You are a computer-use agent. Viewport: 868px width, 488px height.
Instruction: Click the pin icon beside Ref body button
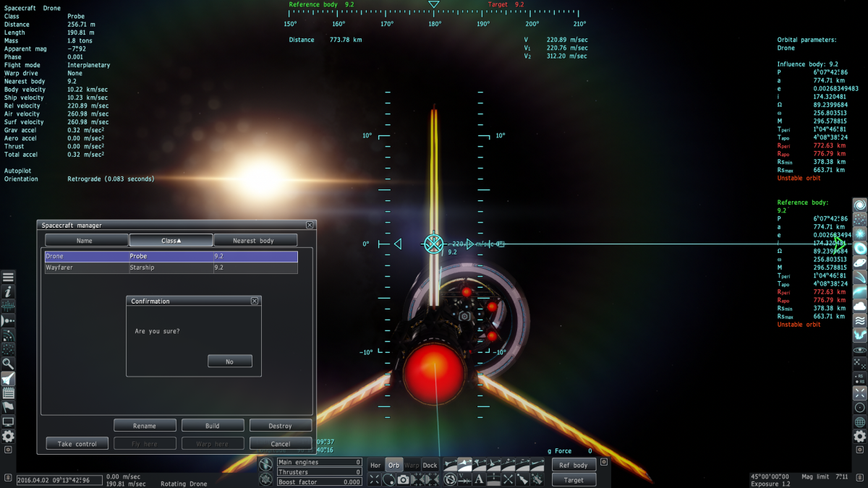click(604, 462)
